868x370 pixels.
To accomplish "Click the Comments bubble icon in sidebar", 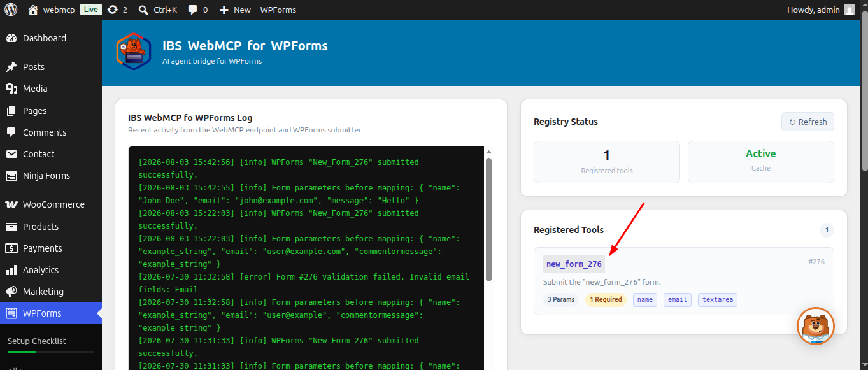I will [11, 132].
